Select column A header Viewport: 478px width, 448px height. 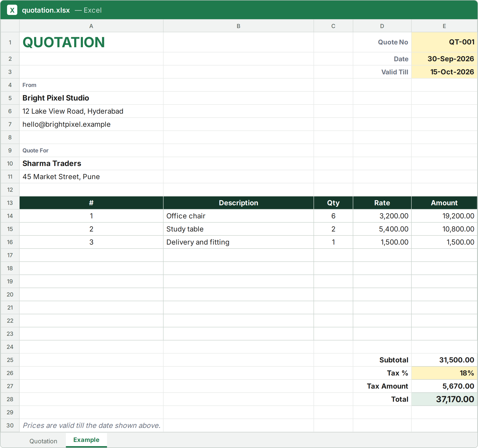point(91,26)
